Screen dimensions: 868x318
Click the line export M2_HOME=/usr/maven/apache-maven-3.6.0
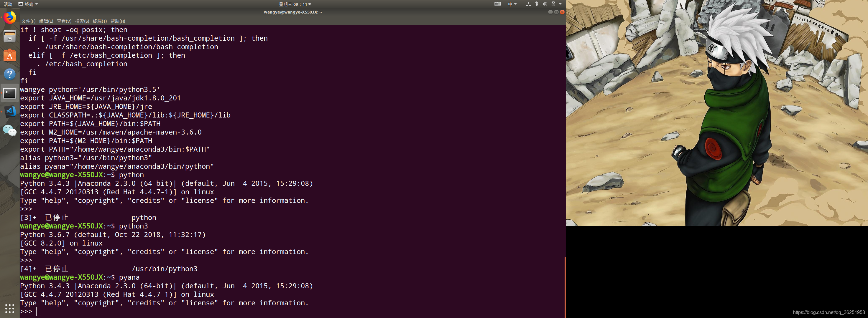[x=111, y=132]
